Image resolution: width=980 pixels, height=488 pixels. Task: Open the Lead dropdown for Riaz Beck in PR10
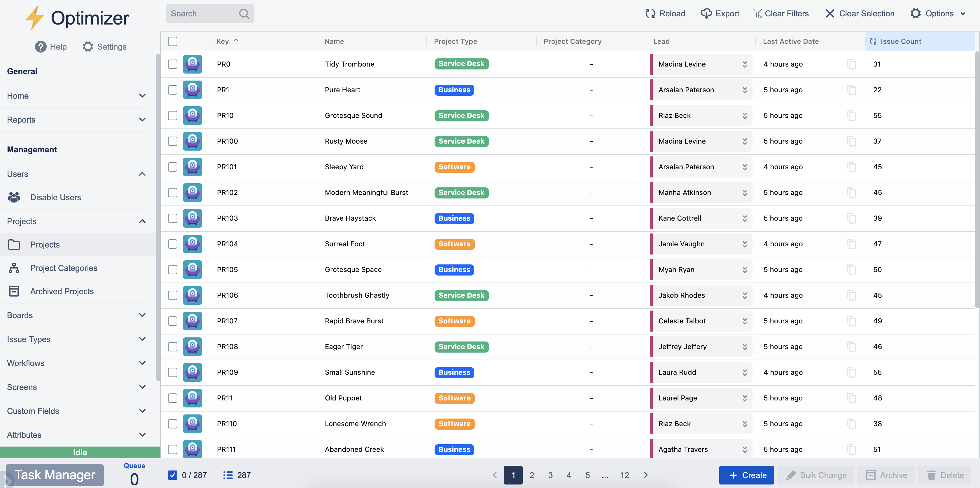pyautogui.click(x=745, y=116)
